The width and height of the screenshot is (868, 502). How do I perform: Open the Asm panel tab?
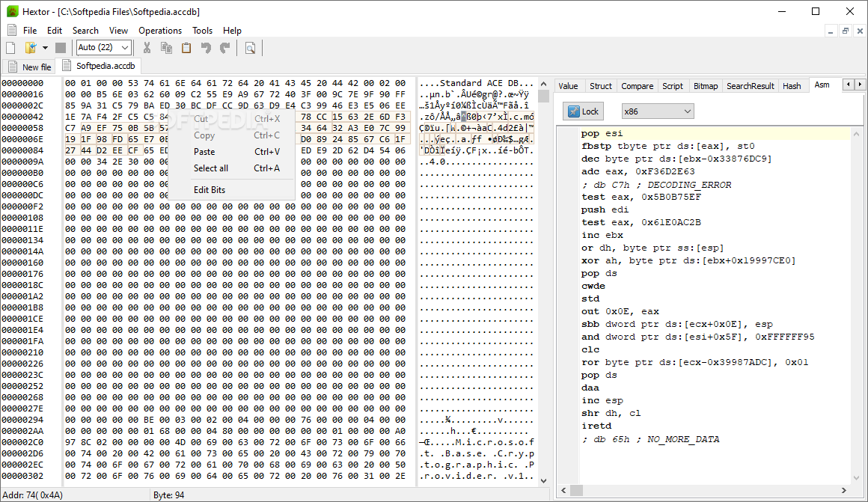(822, 85)
